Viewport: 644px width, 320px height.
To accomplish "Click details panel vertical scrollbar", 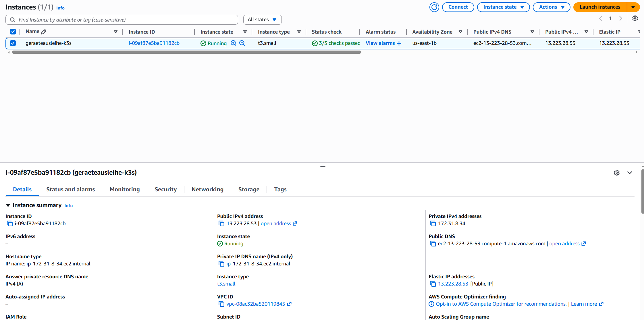I will [x=642, y=191].
